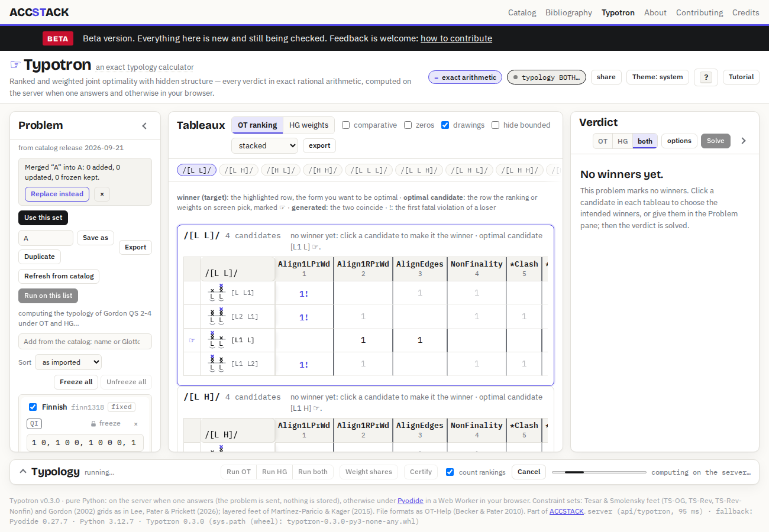The height and width of the screenshot is (532, 769).
Task: Enable hide bounded checkbox
Action: (x=496, y=125)
